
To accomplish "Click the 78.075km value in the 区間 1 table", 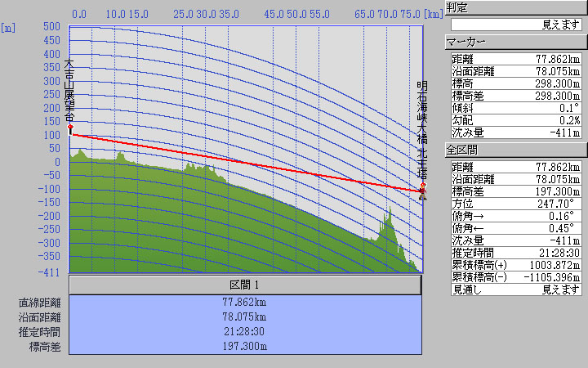I will pyautogui.click(x=244, y=317).
